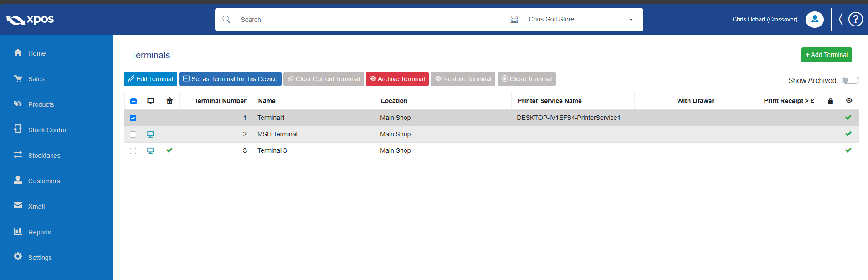
Task: Click the monitor icon column header
Action: pyautogui.click(x=150, y=101)
